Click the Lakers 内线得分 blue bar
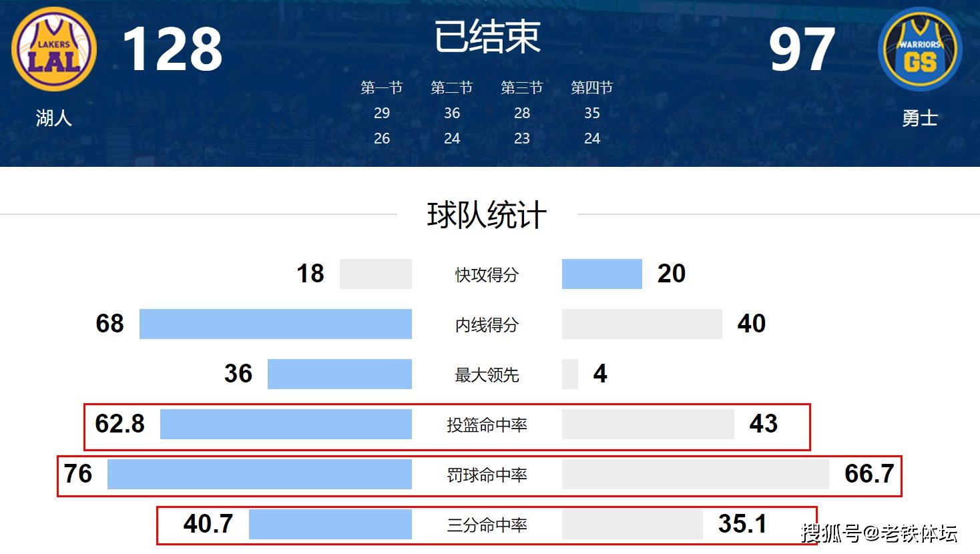The height and width of the screenshot is (554, 980). pyautogui.click(x=276, y=324)
